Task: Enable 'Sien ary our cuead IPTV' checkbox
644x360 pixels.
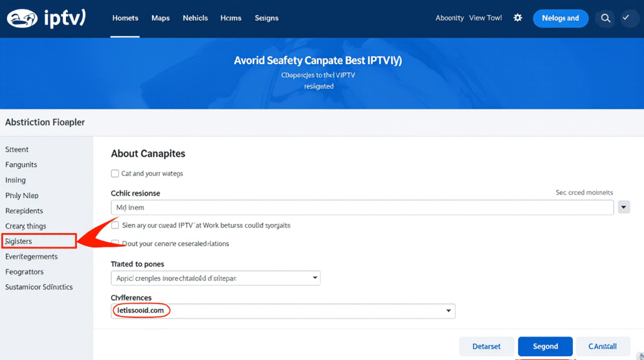Action: [116, 225]
